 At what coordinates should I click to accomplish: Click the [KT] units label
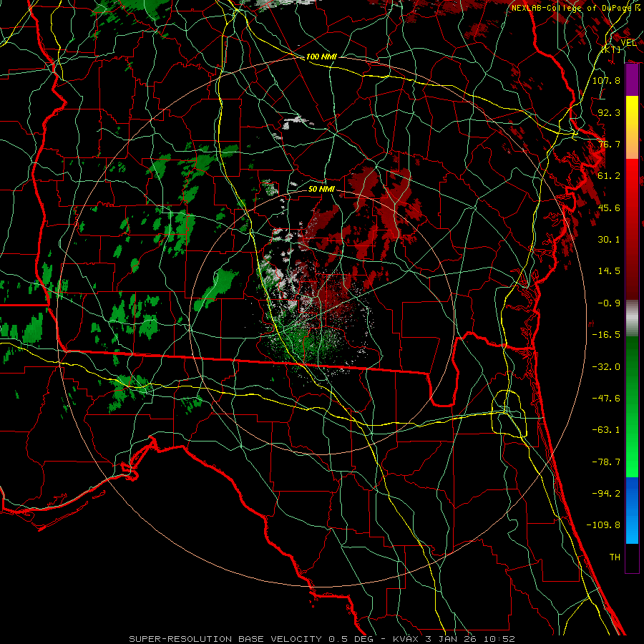click(x=611, y=49)
